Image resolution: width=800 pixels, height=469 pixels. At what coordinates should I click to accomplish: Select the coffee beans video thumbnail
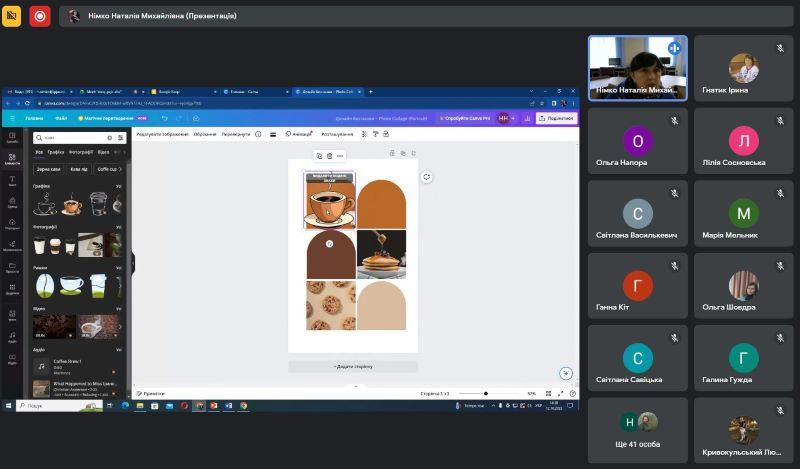(54, 327)
